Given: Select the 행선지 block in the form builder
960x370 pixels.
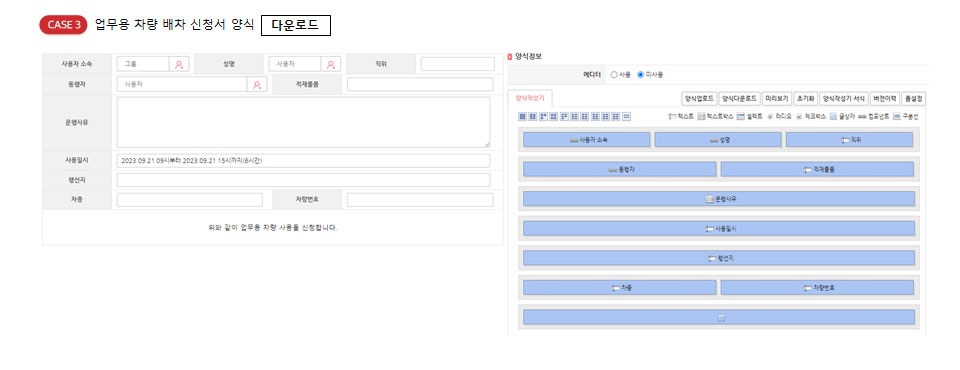Looking at the screenshot, I should pyautogui.click(x=719, y=258).
